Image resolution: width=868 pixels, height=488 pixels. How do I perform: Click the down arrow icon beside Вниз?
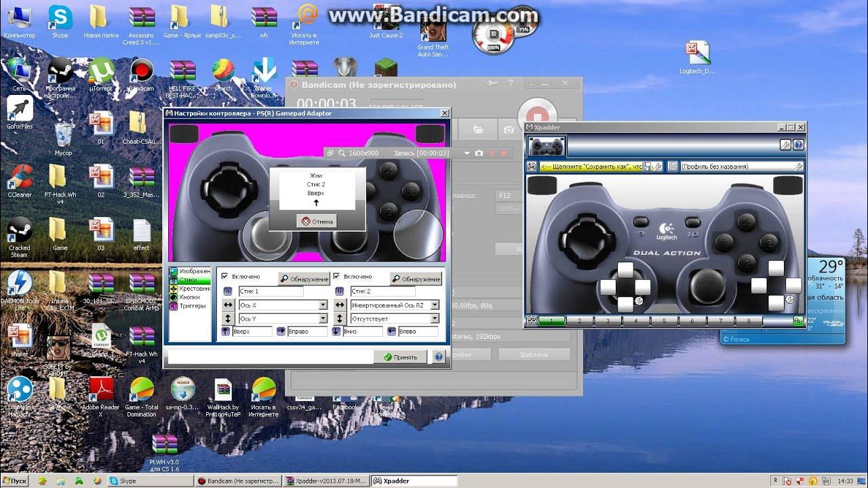tap(336, 331)
